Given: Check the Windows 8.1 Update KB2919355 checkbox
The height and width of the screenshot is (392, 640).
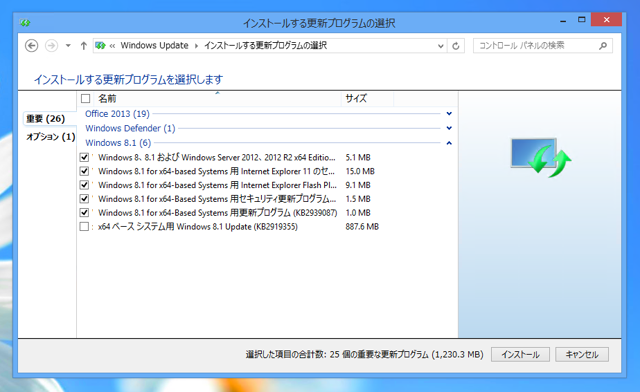Looking at the screenshot, I should tap(84, 227).
